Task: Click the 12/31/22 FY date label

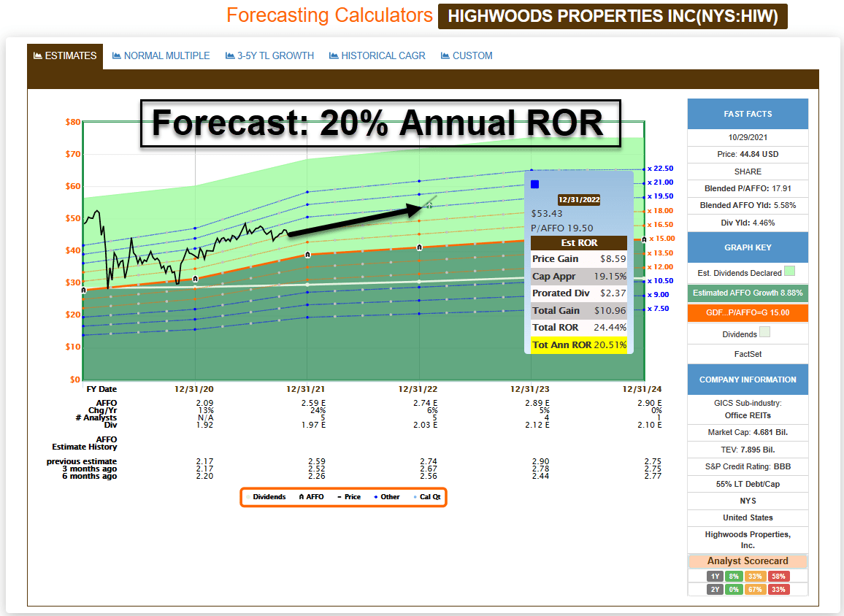Action: [418, 389]
